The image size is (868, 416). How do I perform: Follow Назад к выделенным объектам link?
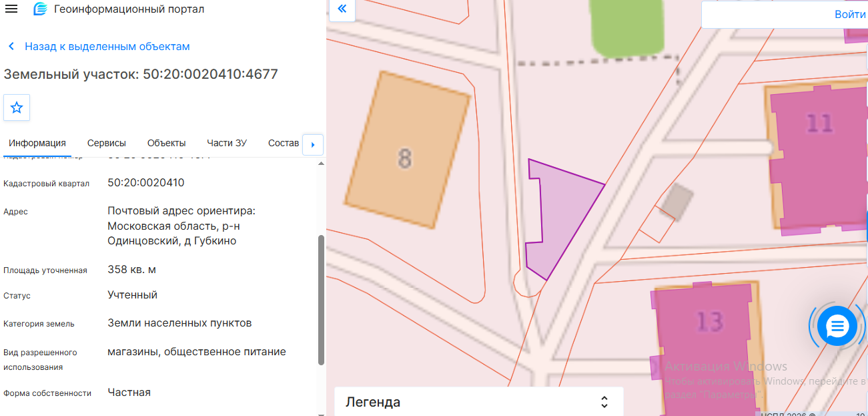coord(107,47)
